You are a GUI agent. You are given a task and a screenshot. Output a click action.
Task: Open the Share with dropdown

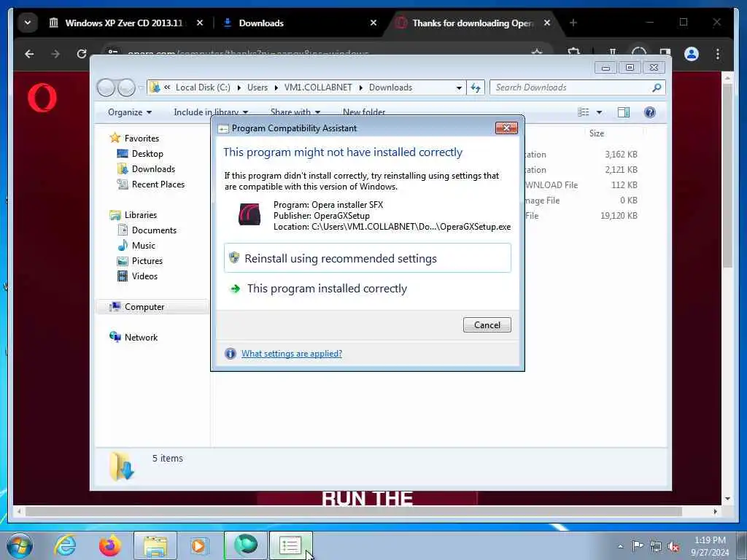pos(295,112)
